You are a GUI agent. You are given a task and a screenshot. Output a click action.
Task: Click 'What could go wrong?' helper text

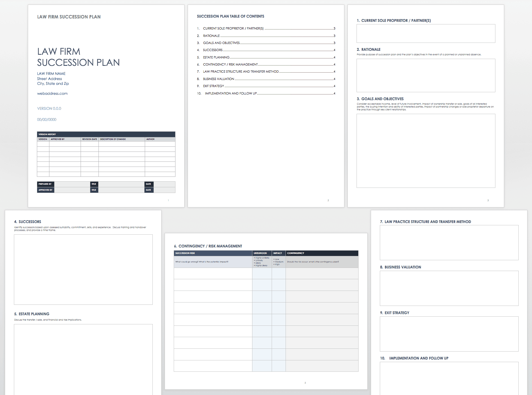tap(202, 262)
